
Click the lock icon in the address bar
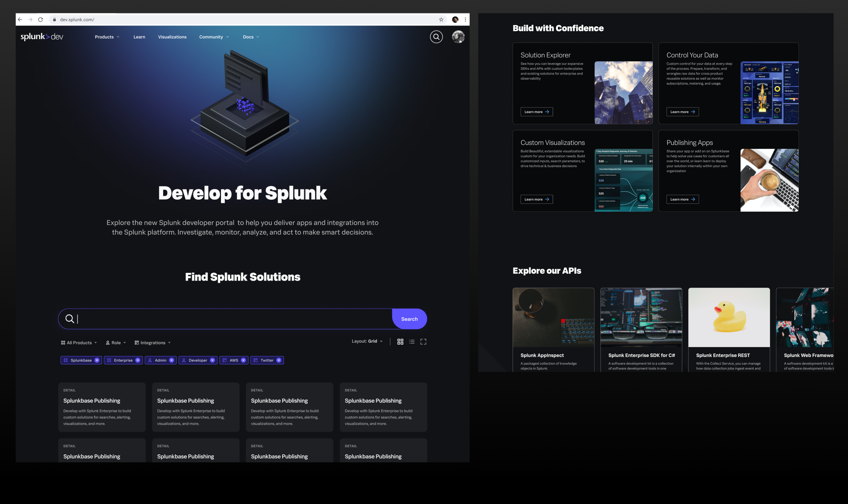pos(54,20)
